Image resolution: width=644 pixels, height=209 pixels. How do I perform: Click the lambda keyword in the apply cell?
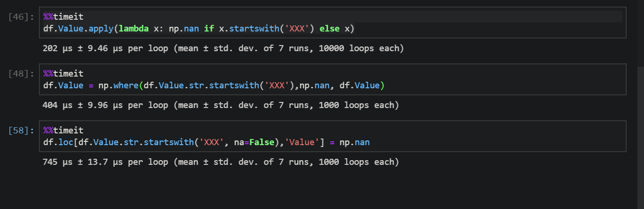click(134, 29)
